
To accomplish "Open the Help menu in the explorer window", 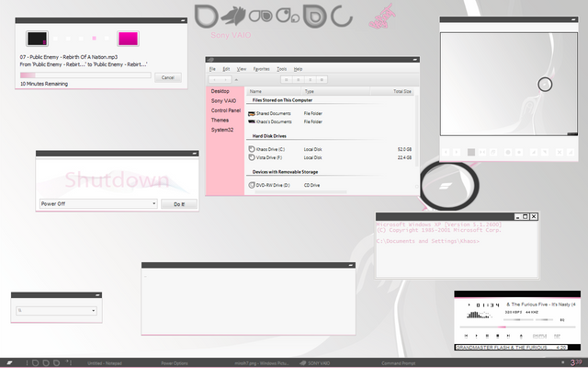I will 298,69.
